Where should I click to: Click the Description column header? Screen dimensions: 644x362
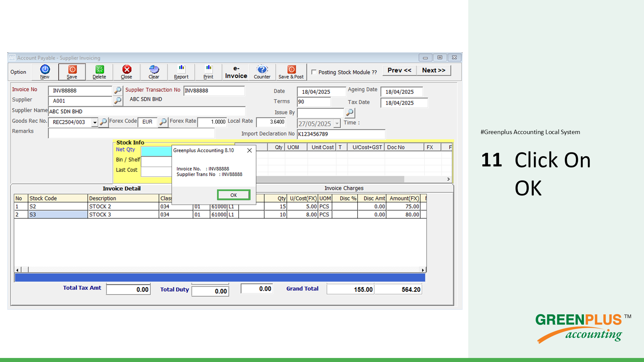point(123,198)
